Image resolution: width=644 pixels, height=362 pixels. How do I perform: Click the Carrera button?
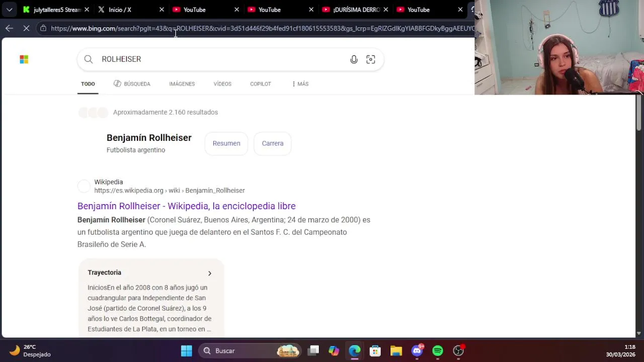(273, 143)
